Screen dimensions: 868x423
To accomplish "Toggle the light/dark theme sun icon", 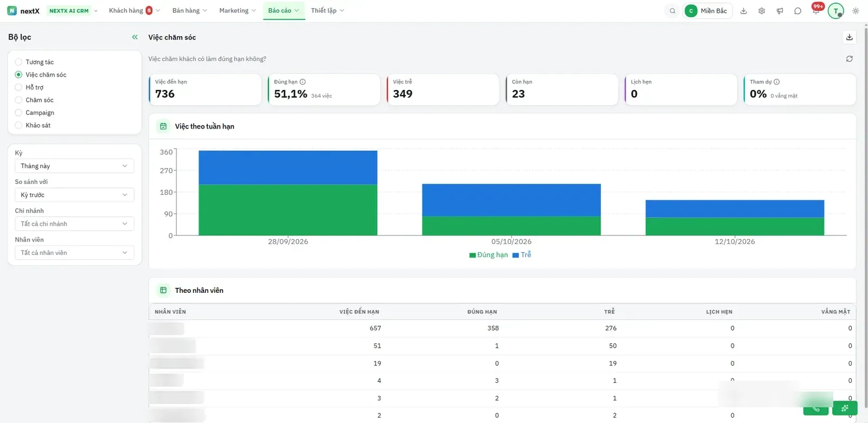I will tap(856, 11).
